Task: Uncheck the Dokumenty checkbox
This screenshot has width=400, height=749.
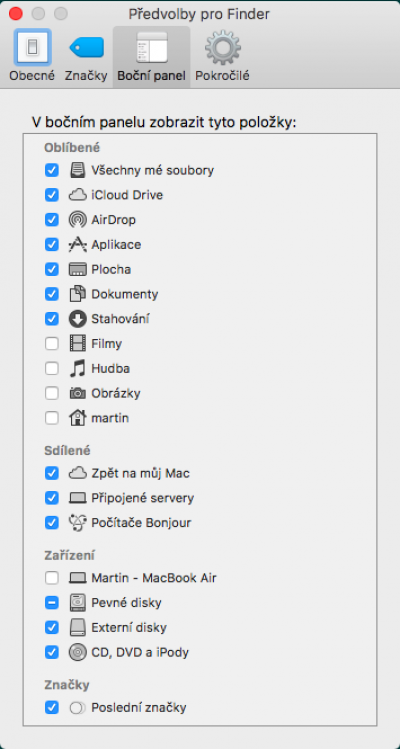Action: (52, 294)
